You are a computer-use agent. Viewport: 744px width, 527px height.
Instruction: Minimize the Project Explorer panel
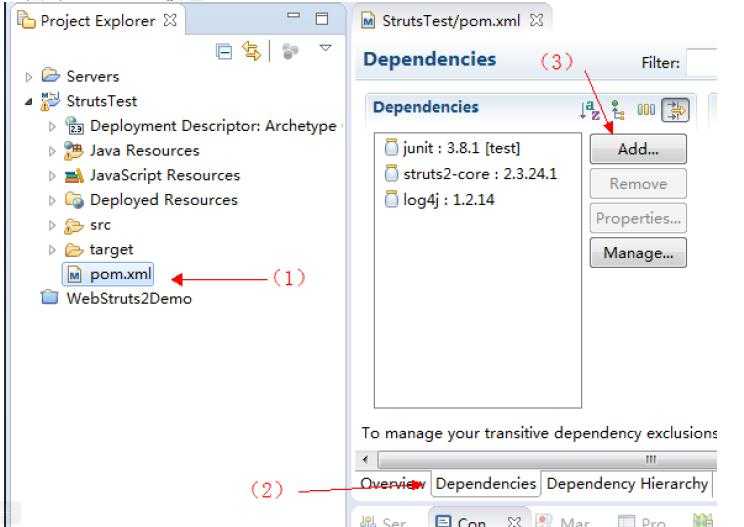294,16
